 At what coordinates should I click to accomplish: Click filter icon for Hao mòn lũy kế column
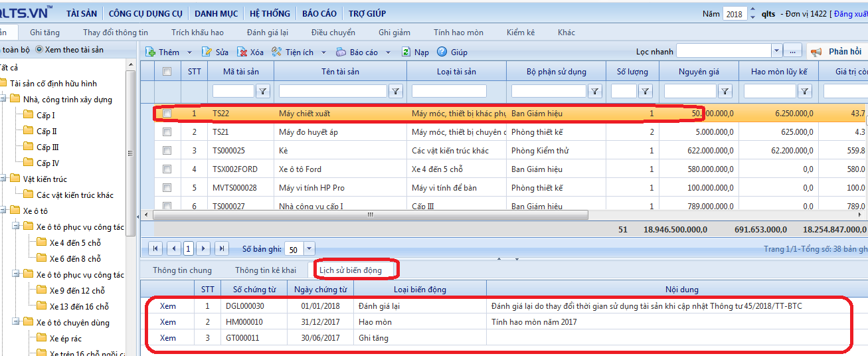[805, 92]
